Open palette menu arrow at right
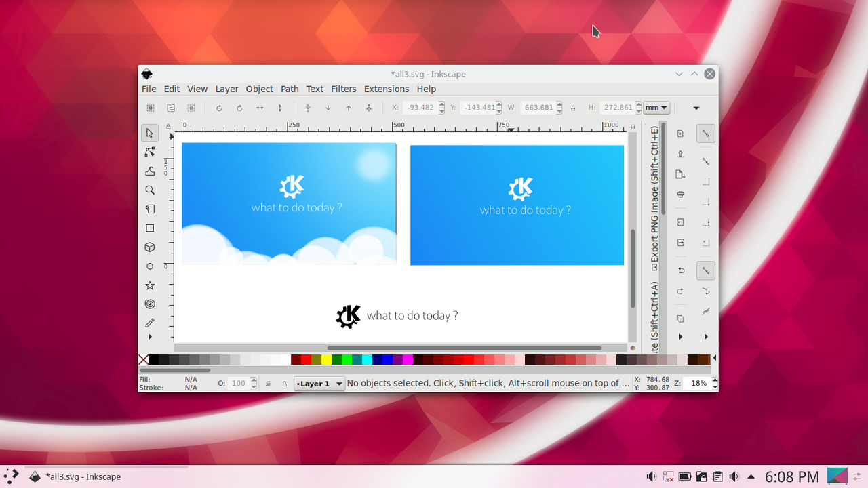The height and width of the screenshot is (488, 868). (715, 359)
